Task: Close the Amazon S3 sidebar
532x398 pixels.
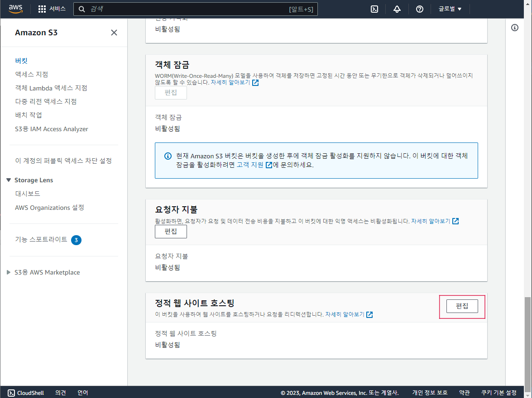Action: coord(114,33)
